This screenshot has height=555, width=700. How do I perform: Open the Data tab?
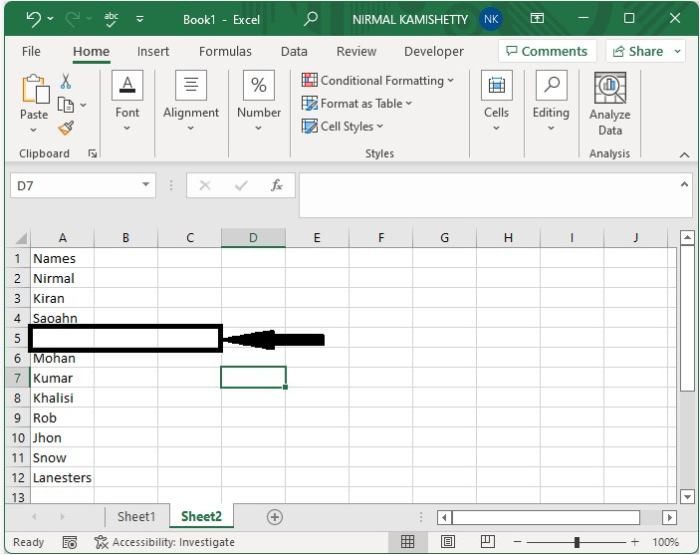[x=294, y=51]
